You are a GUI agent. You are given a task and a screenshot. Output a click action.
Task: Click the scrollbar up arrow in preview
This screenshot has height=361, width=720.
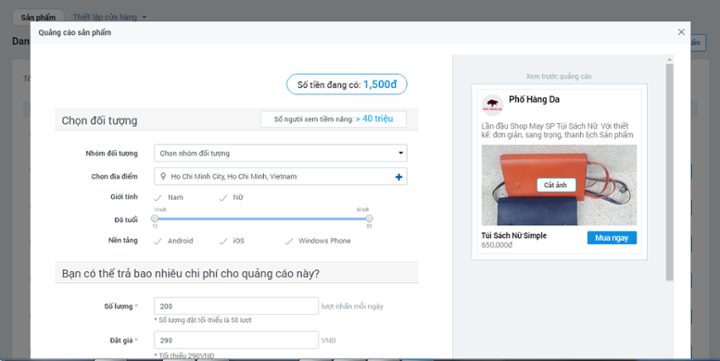[669, 59]
